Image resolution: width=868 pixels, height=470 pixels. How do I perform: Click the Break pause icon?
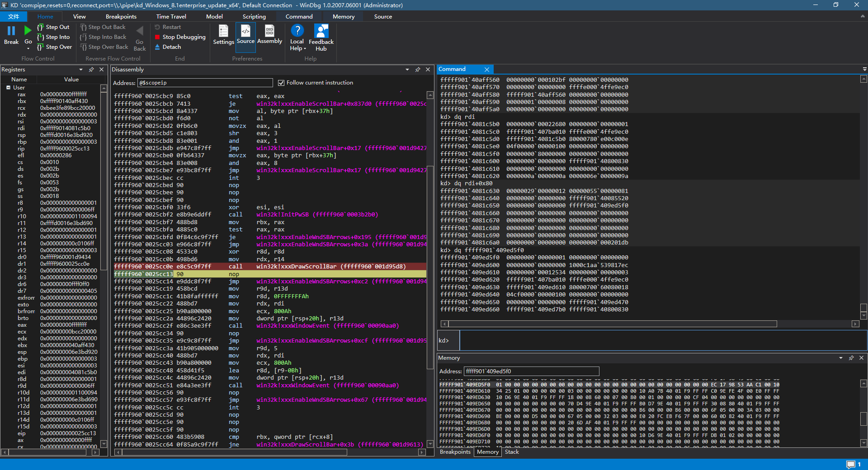tap(11, 30)
